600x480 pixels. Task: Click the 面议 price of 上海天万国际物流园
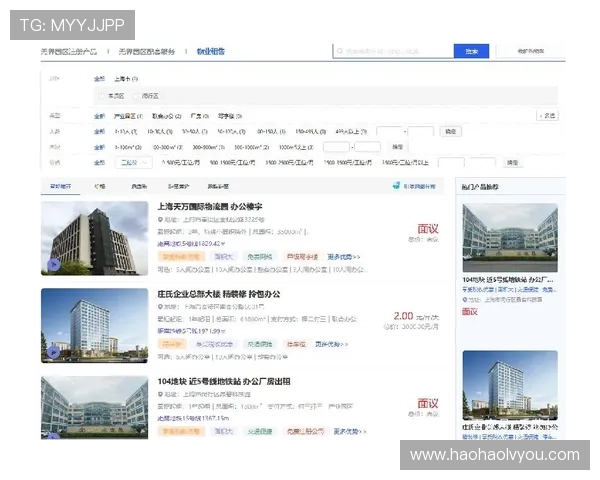tap(428, 229)
